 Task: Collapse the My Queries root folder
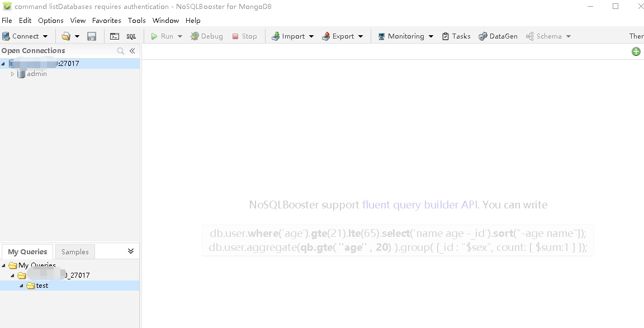click(x=3, y=265)
